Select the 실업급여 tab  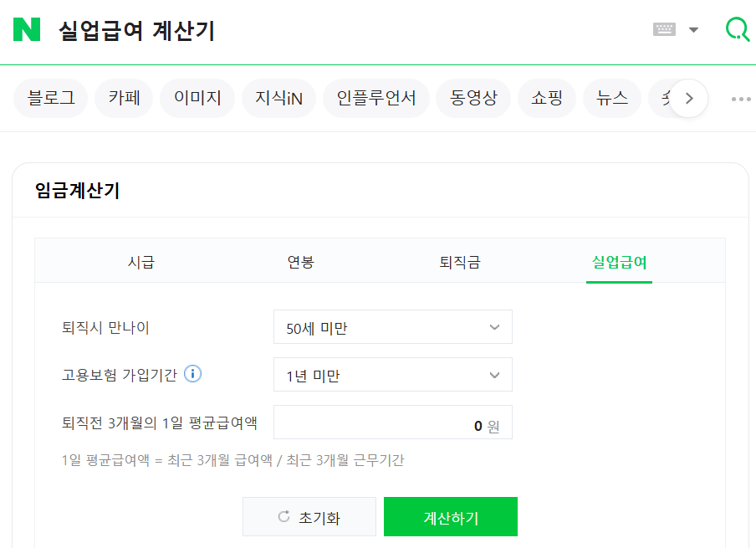(619, 262)
